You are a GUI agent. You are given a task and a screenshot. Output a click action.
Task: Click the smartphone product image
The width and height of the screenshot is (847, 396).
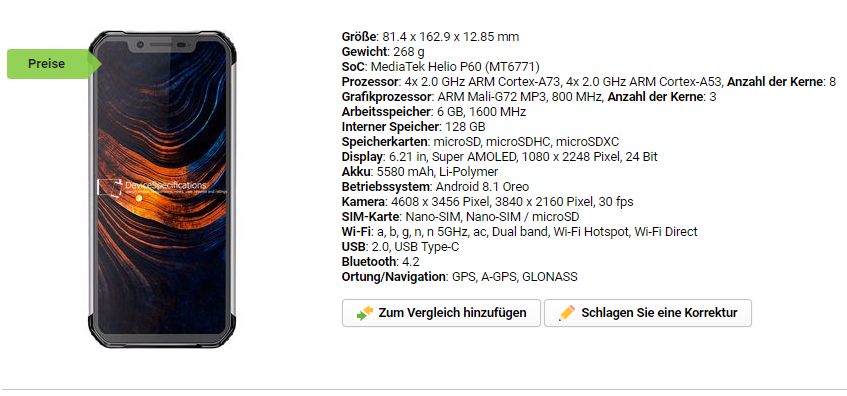[163, 189]
